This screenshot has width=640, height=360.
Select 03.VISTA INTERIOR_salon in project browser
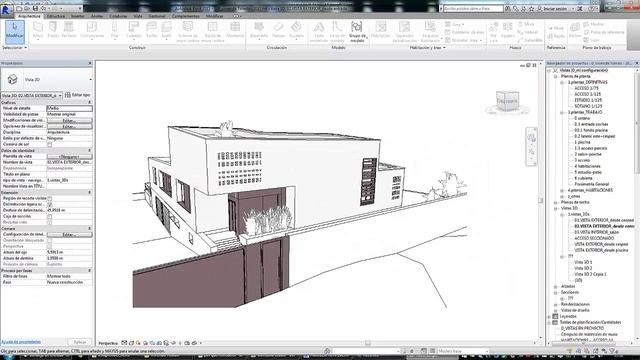click(596, 232)
